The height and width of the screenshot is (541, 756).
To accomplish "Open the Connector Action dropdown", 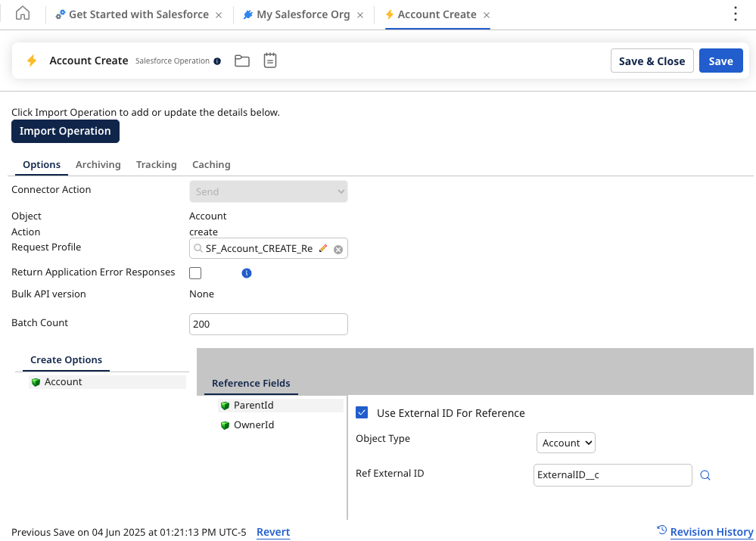I will [268, 191].
